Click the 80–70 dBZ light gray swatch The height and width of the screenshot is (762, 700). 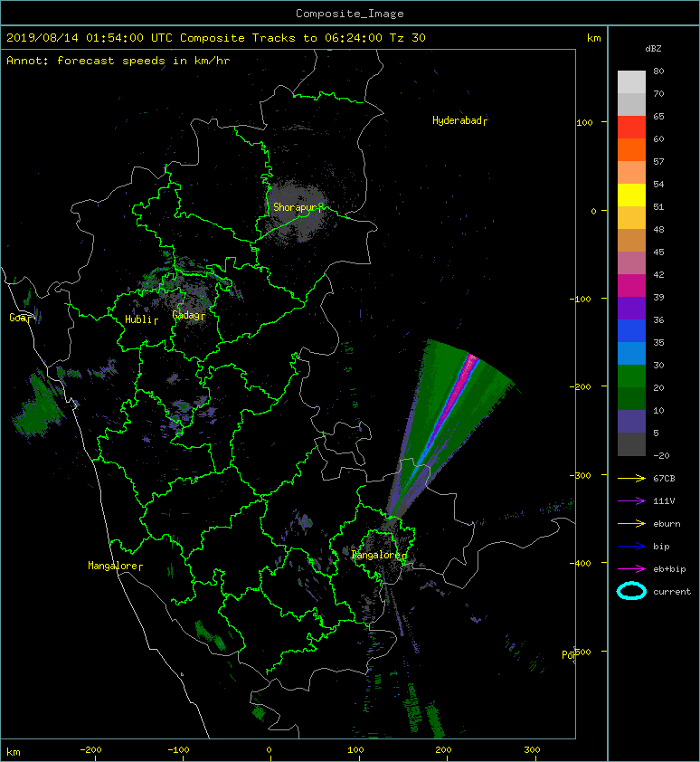click(631, 81)
